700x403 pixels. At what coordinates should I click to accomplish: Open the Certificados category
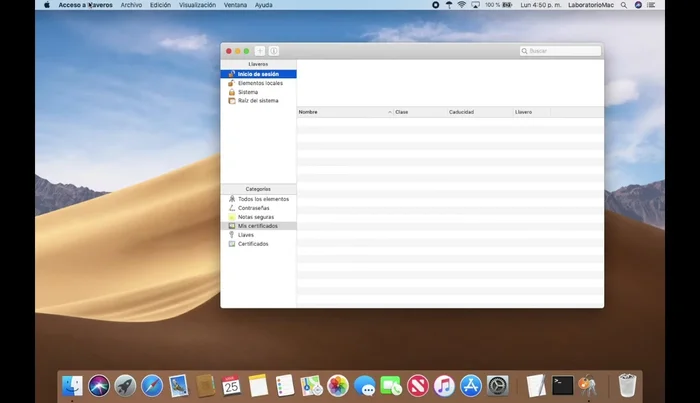[x=252, y=244]
